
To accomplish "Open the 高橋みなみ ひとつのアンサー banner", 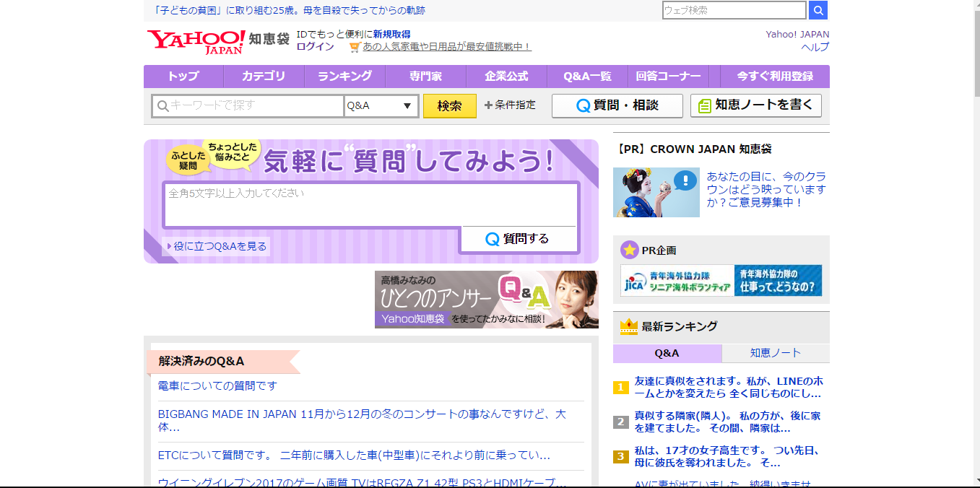I will [487, 300].
